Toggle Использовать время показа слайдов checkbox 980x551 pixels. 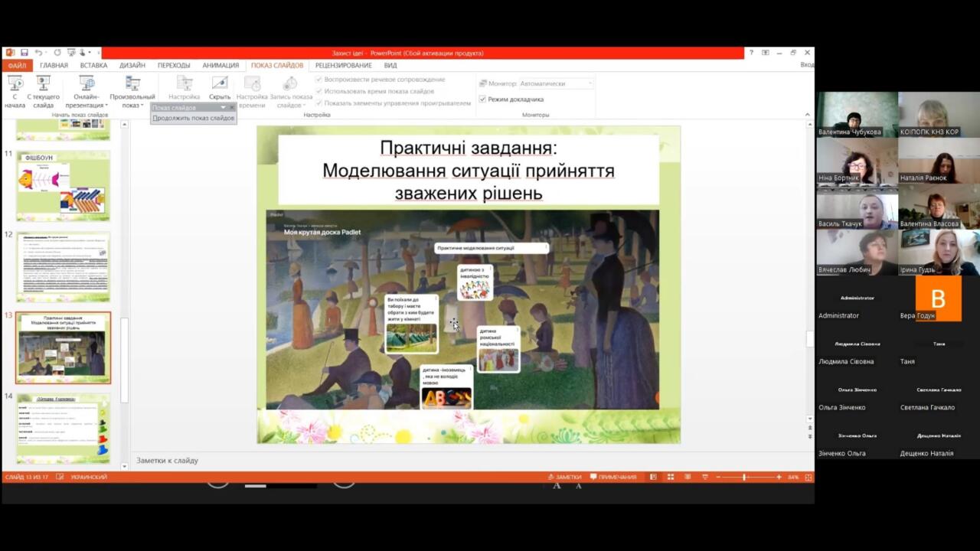[x=319, y=91]
